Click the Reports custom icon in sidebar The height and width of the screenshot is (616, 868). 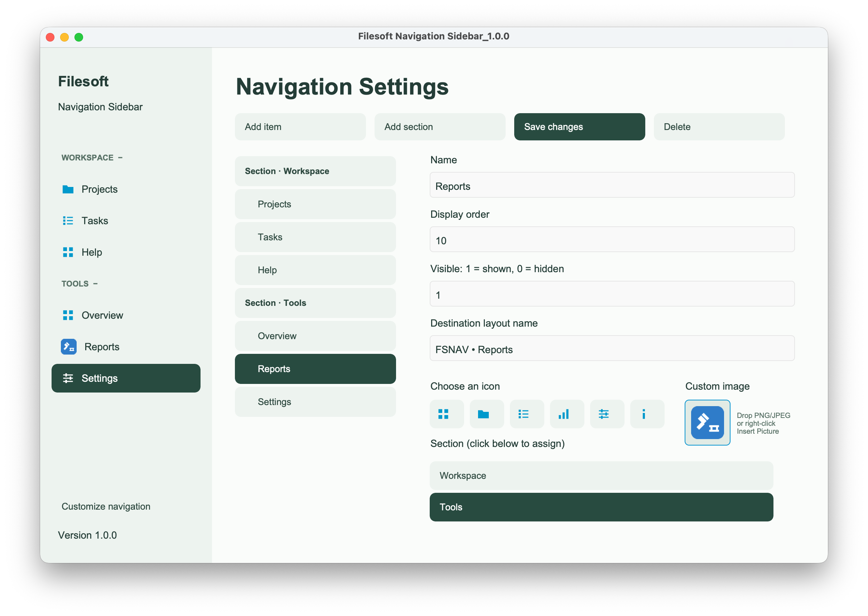[x=69, y=347]
